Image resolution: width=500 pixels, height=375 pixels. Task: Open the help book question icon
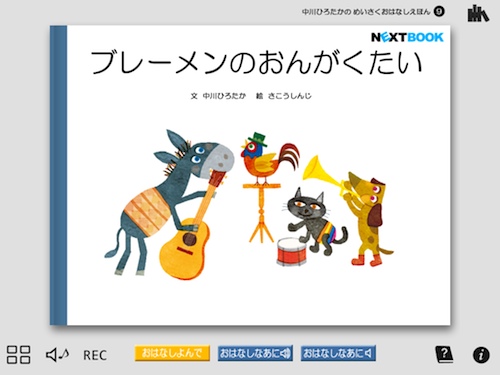(x=444, y=354)
